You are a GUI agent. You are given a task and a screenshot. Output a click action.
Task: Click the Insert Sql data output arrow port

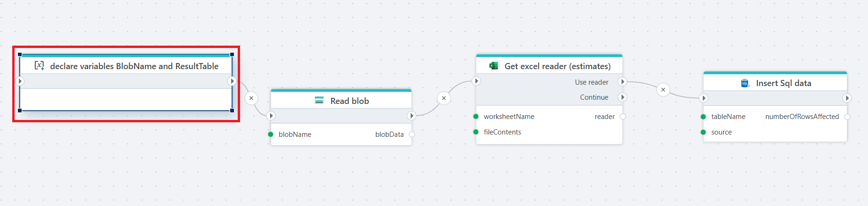[x=847, y=98]
